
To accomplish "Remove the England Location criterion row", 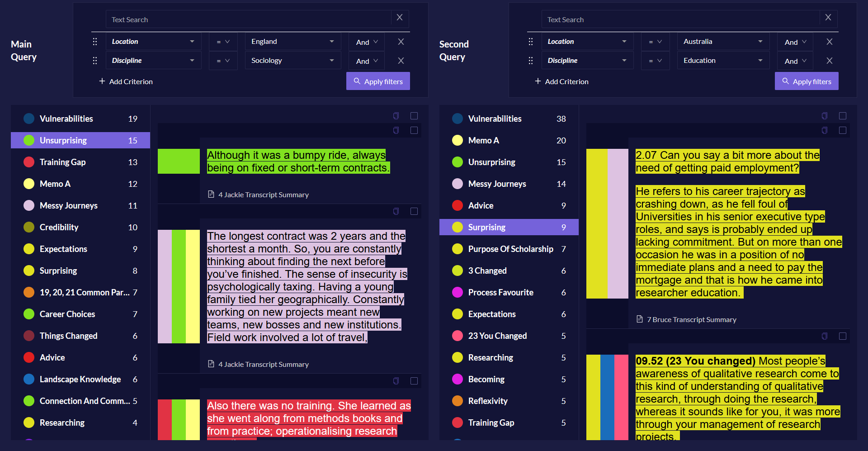I will 401,41.
